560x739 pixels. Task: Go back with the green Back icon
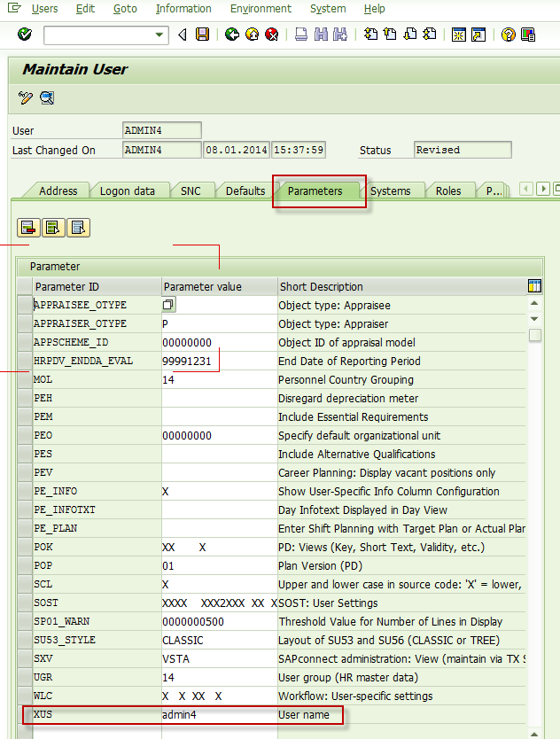[232, 35]
